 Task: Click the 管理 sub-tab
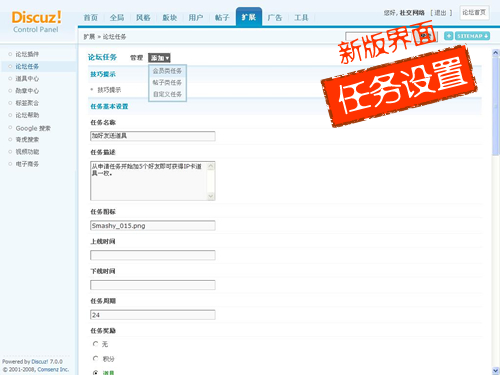tap(136, 58)
